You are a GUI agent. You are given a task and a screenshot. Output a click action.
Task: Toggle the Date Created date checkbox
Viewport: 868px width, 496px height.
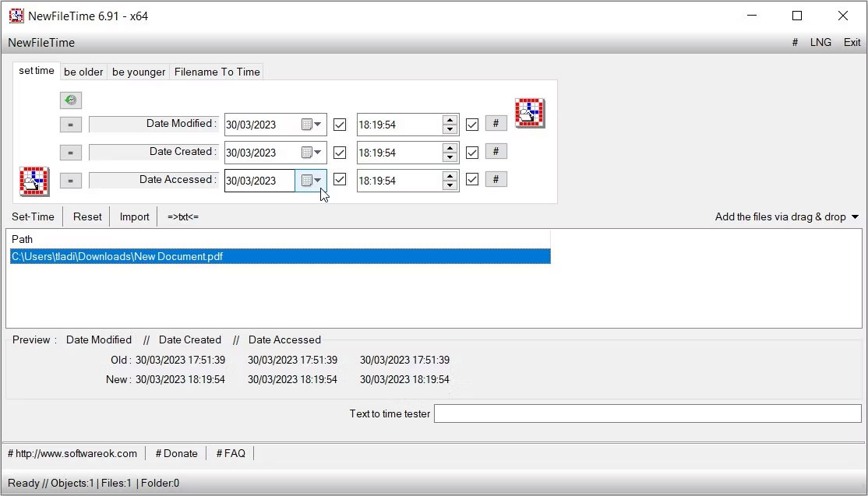(340, 152)
